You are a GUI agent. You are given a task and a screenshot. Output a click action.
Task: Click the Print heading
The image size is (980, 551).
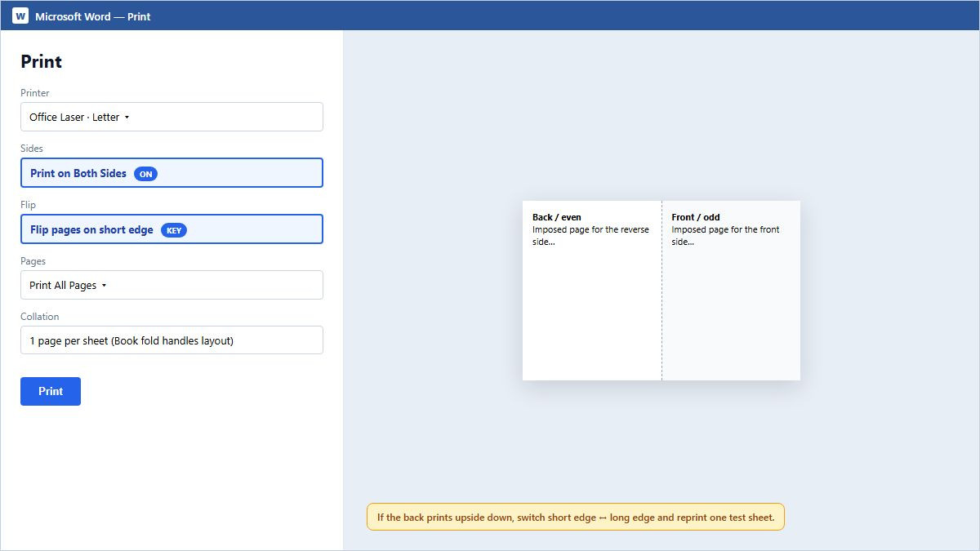tap(42, 61)
